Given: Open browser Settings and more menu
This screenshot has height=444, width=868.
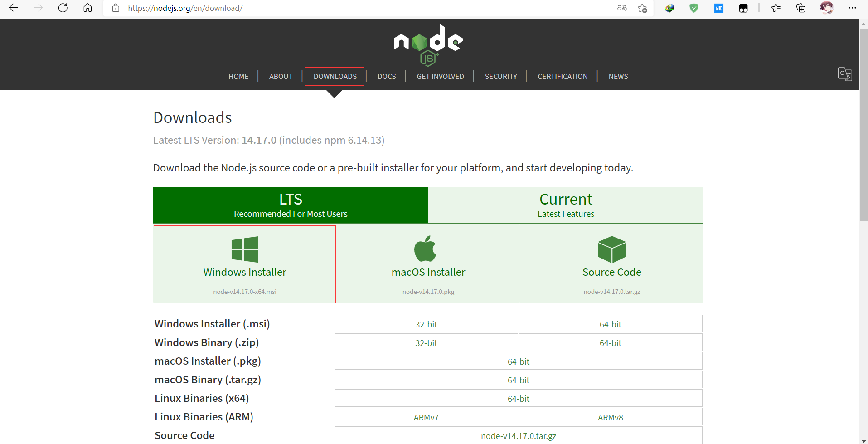Looking at the screenshot, I should pos(852,8).
